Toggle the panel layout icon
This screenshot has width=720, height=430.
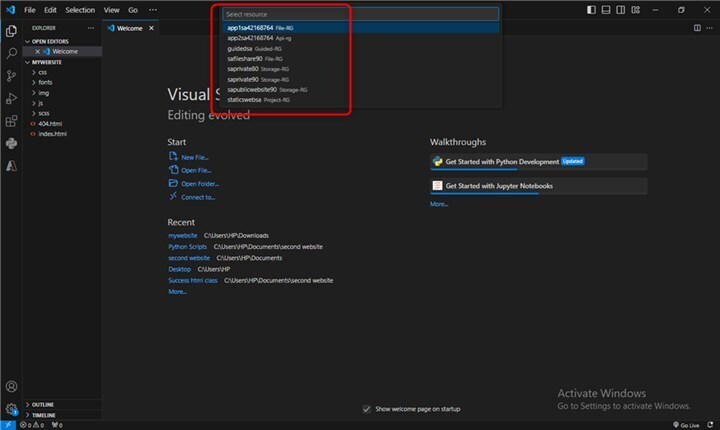[x=606, y=10]
